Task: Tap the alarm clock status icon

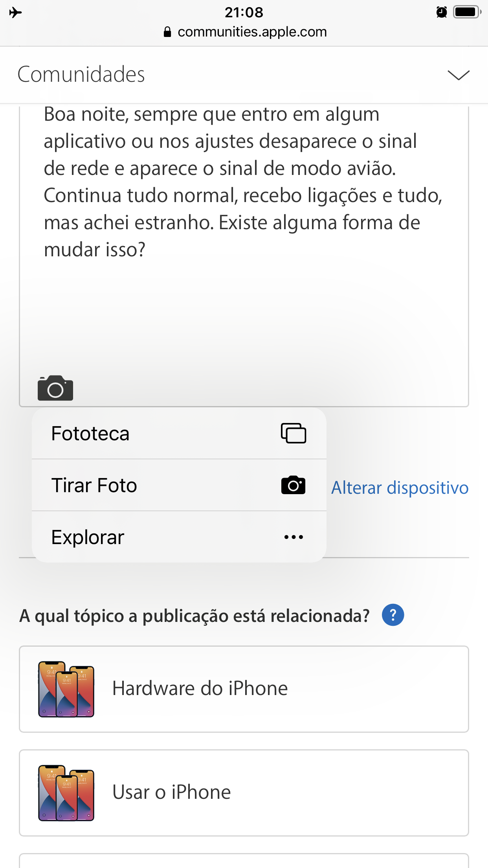Action: (x=442, y=12)
